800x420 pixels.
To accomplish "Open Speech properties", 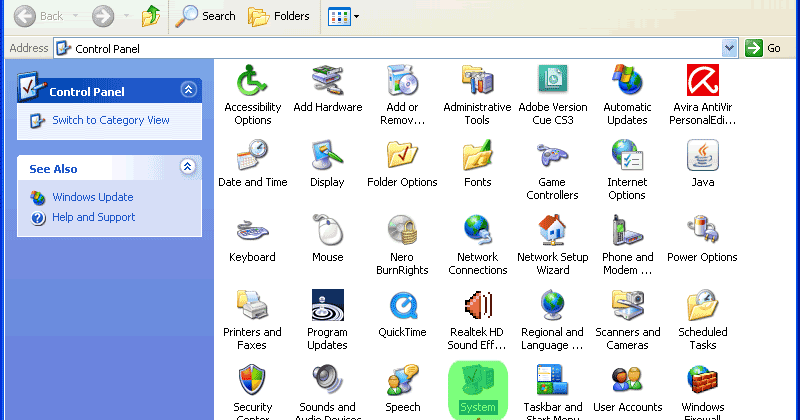I will (x=403, y=389).
